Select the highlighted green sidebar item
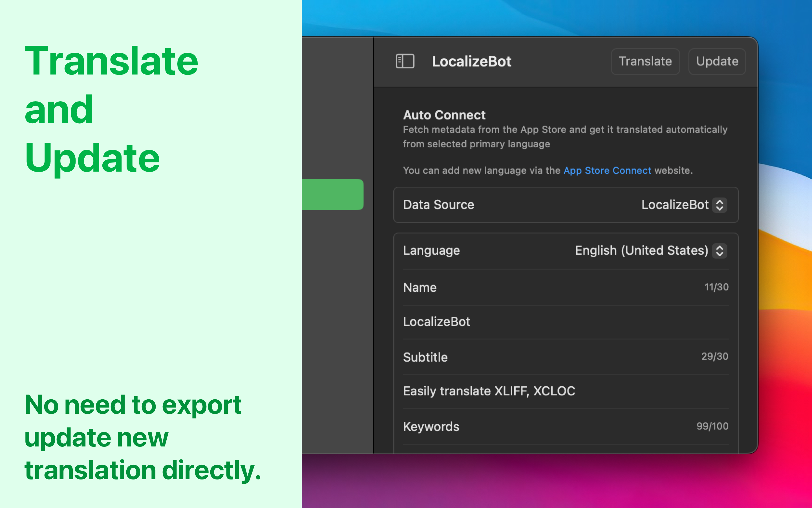The image size is (812, 508). [332, 194]
